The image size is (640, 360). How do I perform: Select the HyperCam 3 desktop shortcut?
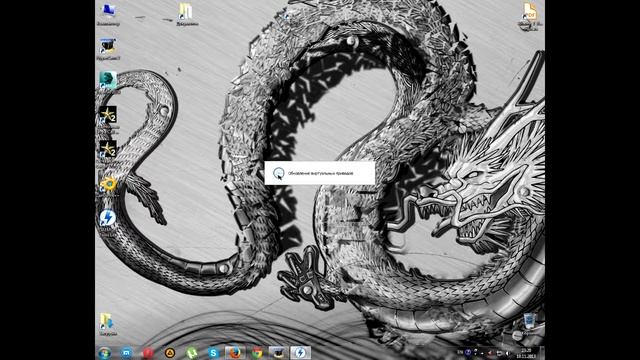point(108,49)
